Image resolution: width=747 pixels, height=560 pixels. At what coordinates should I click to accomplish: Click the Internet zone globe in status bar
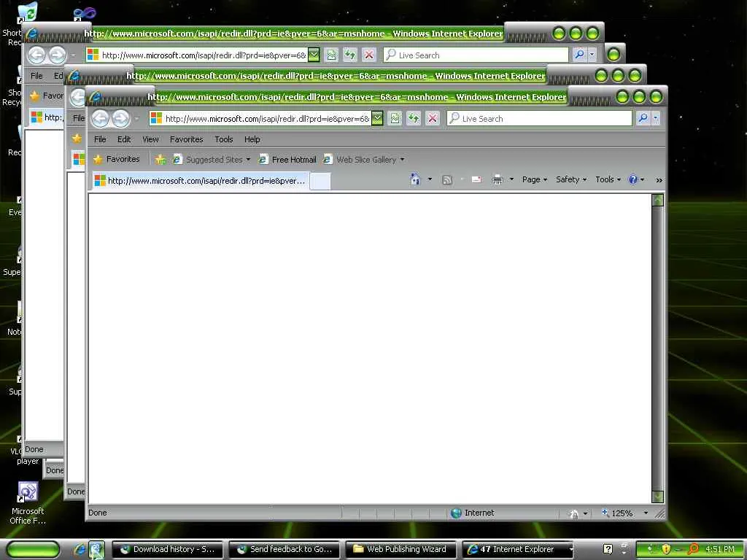pyautogui.click(x=456, y=513)
